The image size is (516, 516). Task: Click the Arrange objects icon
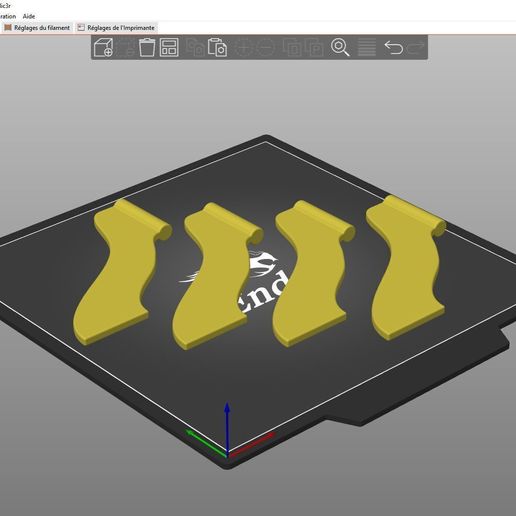tap(169, 47)
